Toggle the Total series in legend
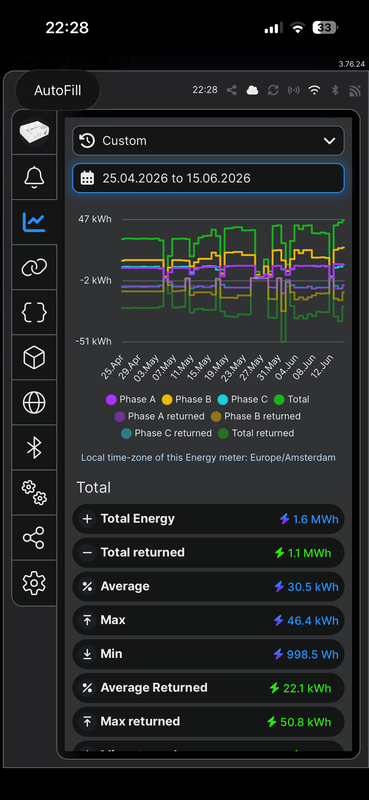Image resolution: width=369 pixels, height=800 pixels. point(291,399)
